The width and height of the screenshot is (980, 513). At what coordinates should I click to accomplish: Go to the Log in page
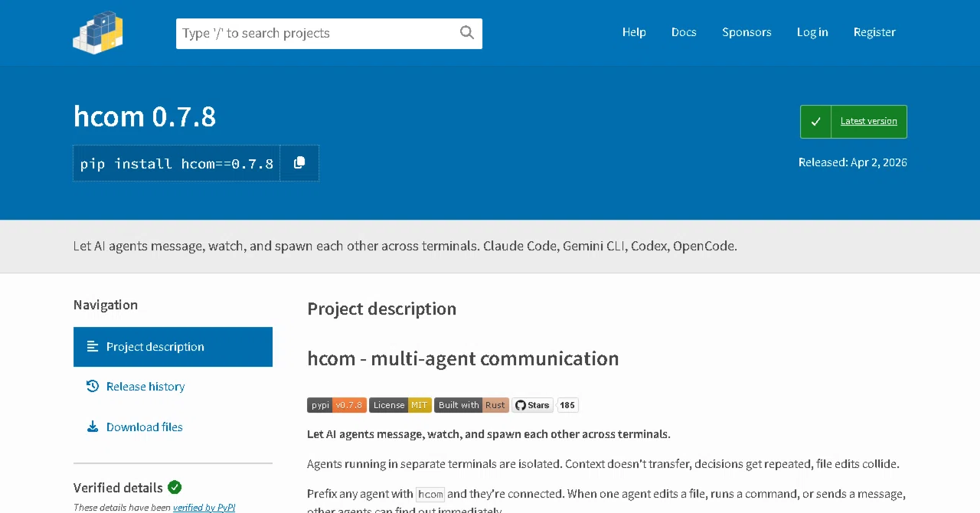[812, 32]
